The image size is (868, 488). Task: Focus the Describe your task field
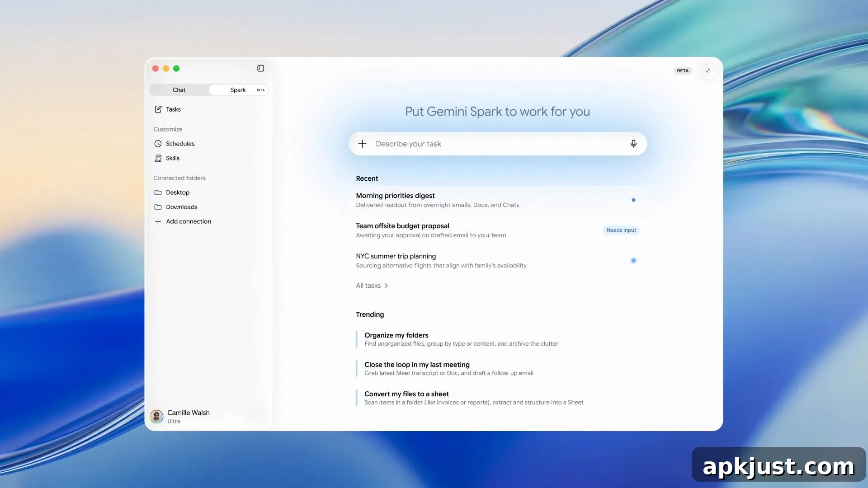tap(498, 144)
